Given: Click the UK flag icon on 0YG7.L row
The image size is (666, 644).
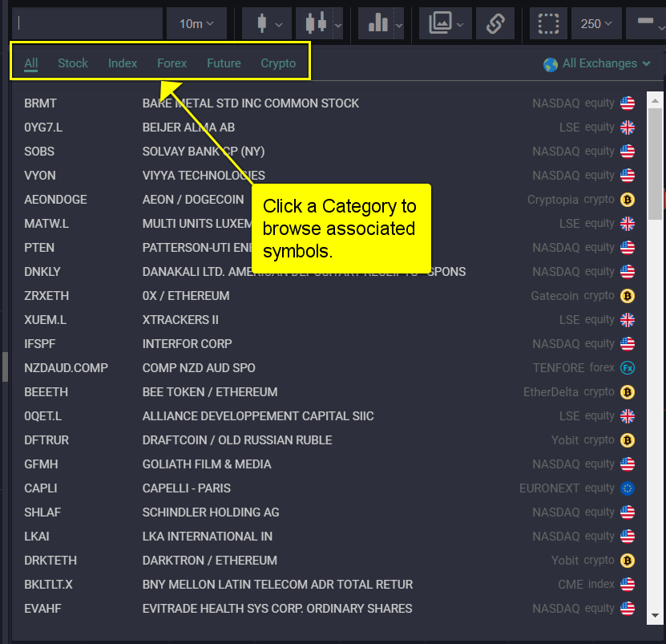Looking at the screenshot, I should click(628, 128).
